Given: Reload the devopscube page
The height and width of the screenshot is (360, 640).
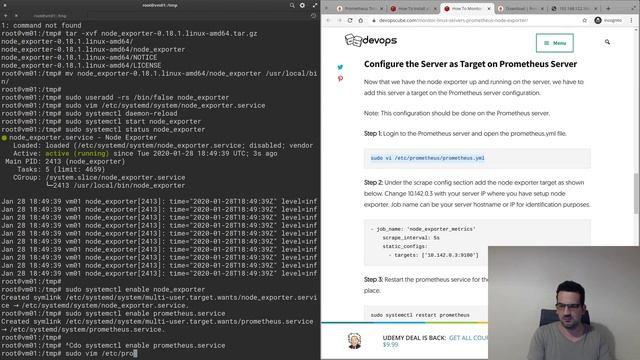Looking at the screenshot, I should [350, 20].
